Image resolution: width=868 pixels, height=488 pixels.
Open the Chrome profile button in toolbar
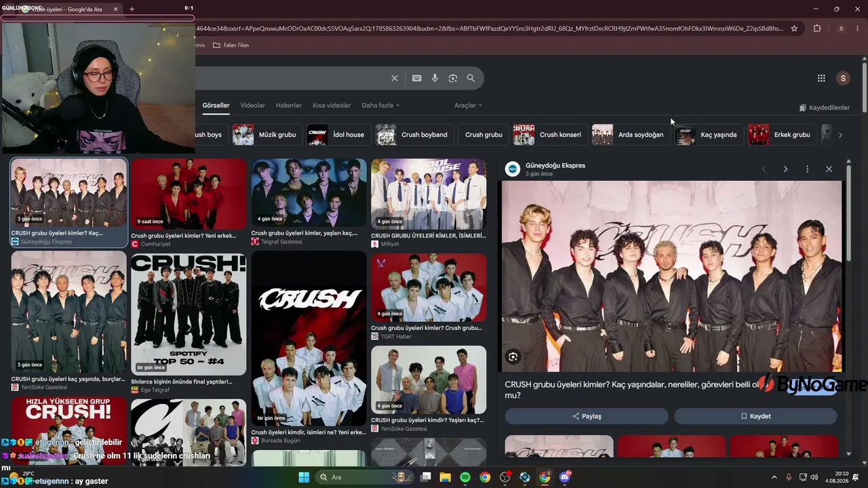pos(841,28)
